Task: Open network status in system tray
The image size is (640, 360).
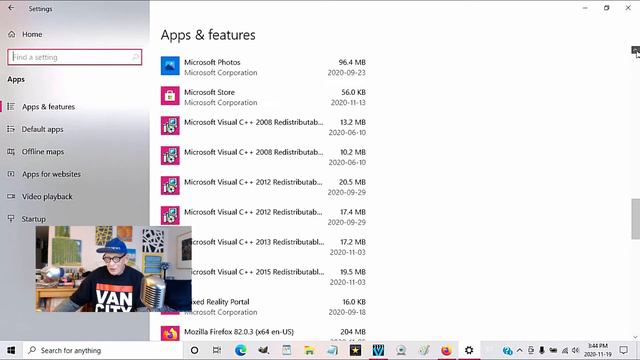Action: pyautogui.click(x=565, y=350)
